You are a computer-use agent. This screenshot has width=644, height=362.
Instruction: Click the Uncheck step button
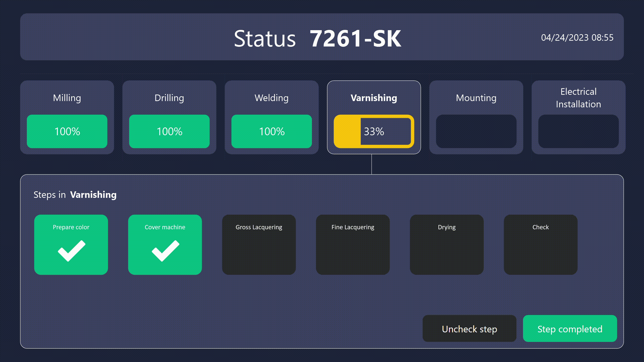[469, 329]
